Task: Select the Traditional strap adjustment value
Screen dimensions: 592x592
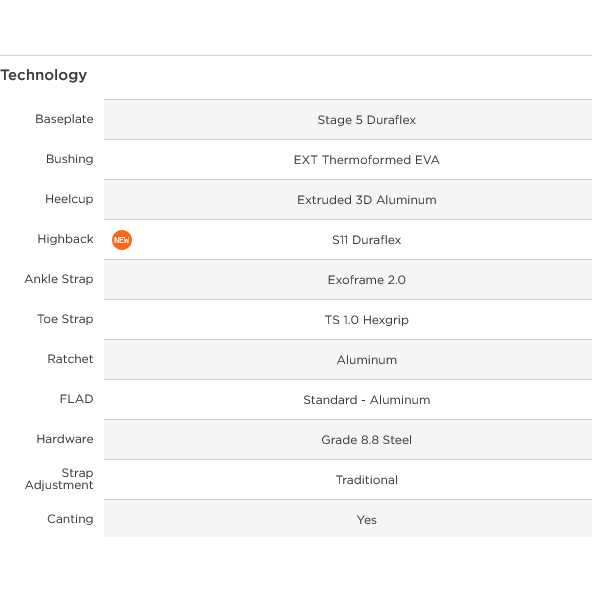Action: point(367,480)
